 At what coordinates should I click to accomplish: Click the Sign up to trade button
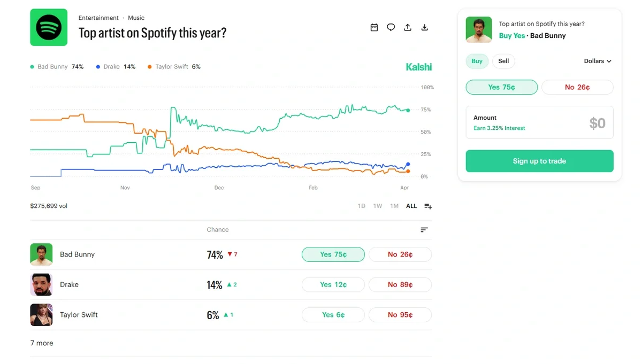[539, 161]
